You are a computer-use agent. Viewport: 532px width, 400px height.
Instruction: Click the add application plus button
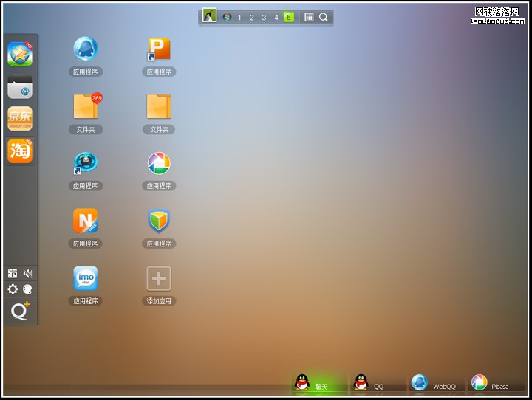[x=159, y=278]
